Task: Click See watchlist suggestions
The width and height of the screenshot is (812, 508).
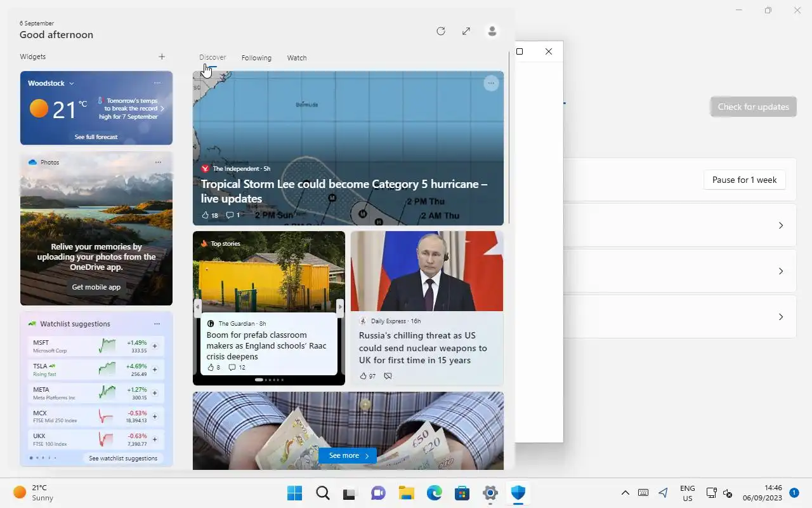Action: point(123,458)
